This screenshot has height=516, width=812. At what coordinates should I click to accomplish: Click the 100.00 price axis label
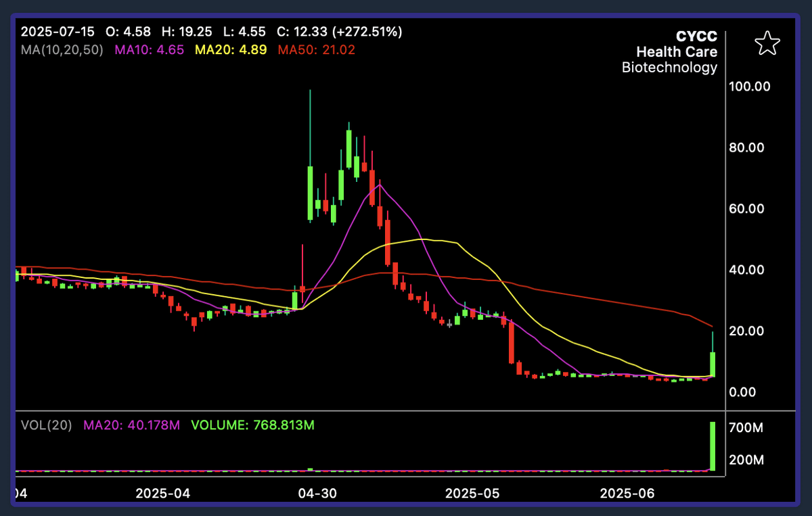pos(748,87)
